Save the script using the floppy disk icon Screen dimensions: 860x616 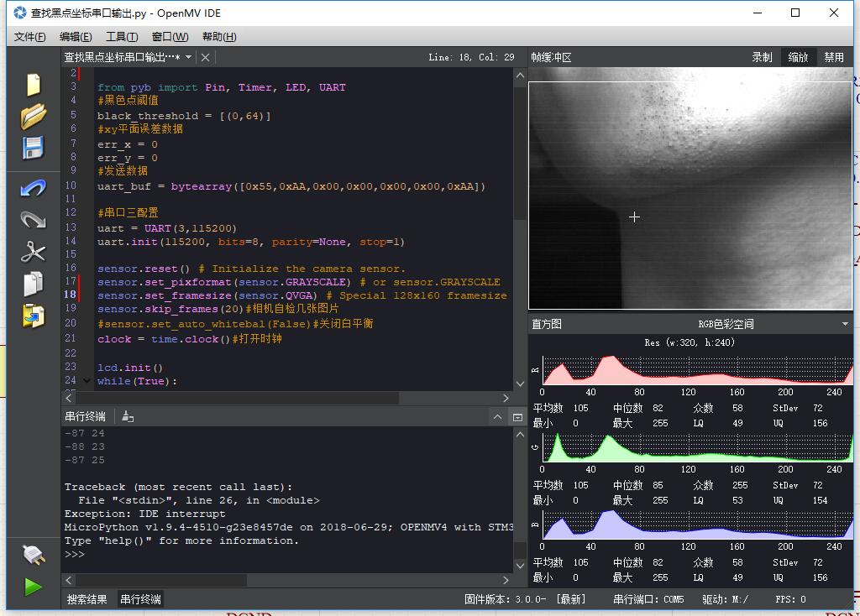(33, 149)
